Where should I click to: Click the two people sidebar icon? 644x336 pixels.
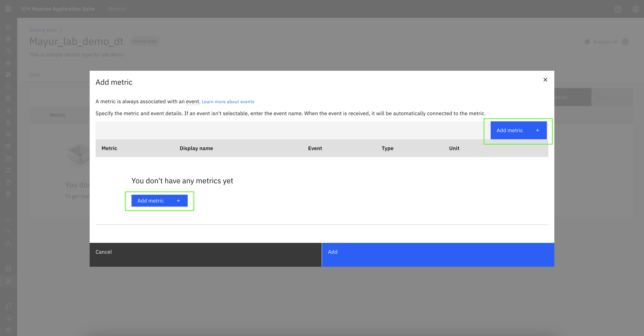point(8,158)
